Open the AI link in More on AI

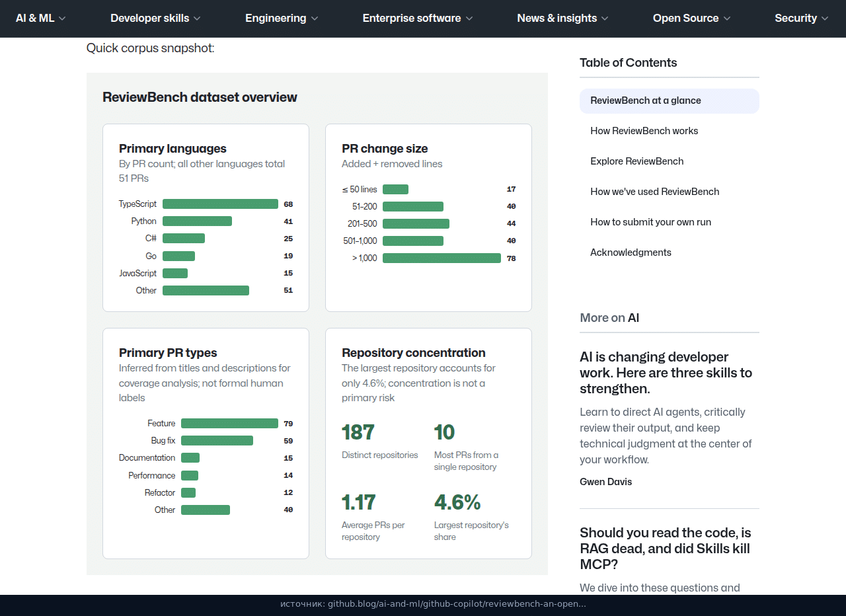pos(633,318)
